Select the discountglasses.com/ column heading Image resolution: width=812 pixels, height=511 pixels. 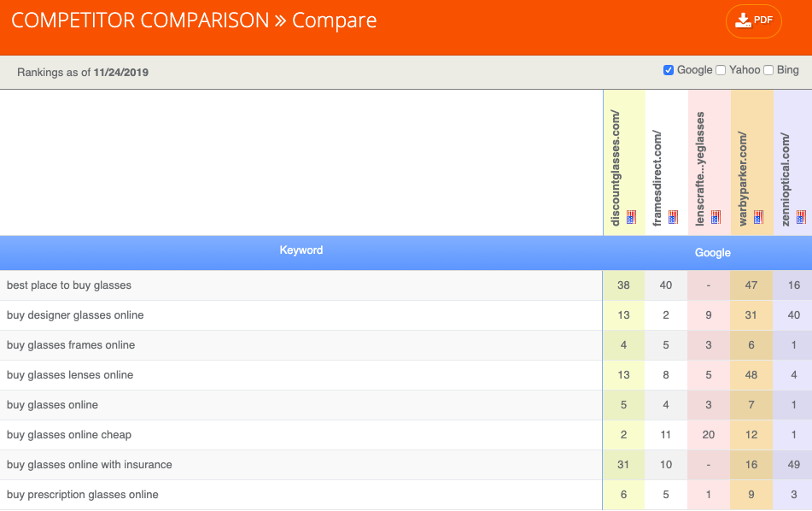tap(616, 168)
